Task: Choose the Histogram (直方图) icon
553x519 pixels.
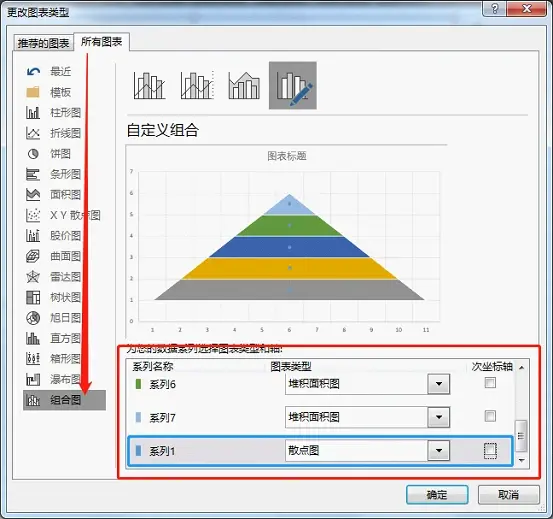Action: pos(33,338)
